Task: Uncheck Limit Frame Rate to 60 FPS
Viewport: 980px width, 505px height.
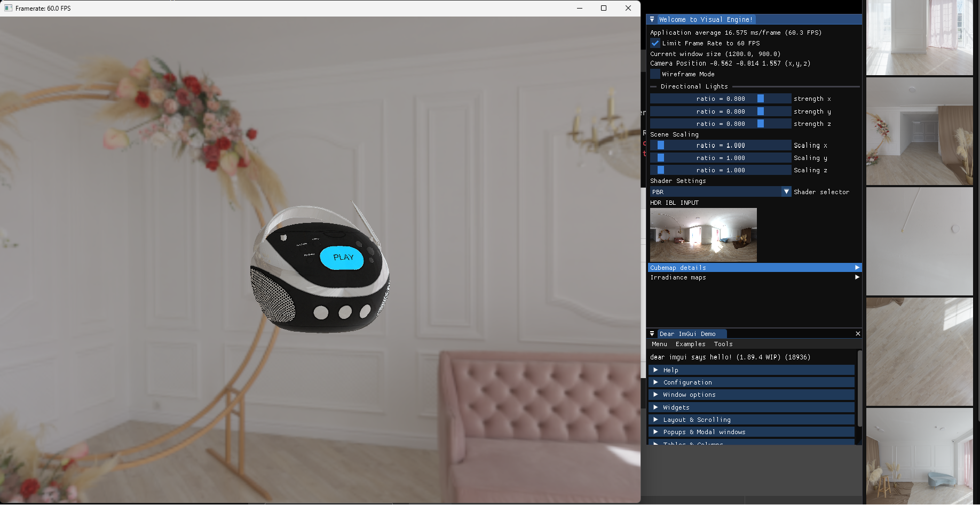Action: coord(655,43)
